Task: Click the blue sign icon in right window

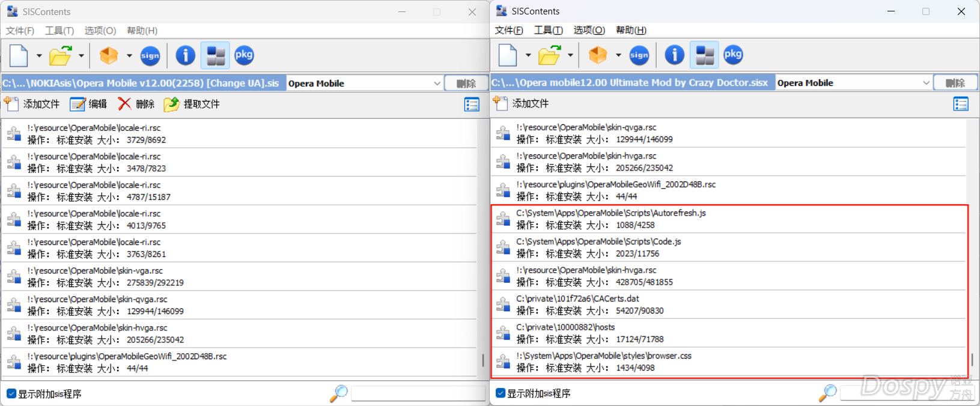Action: [639, 55]
